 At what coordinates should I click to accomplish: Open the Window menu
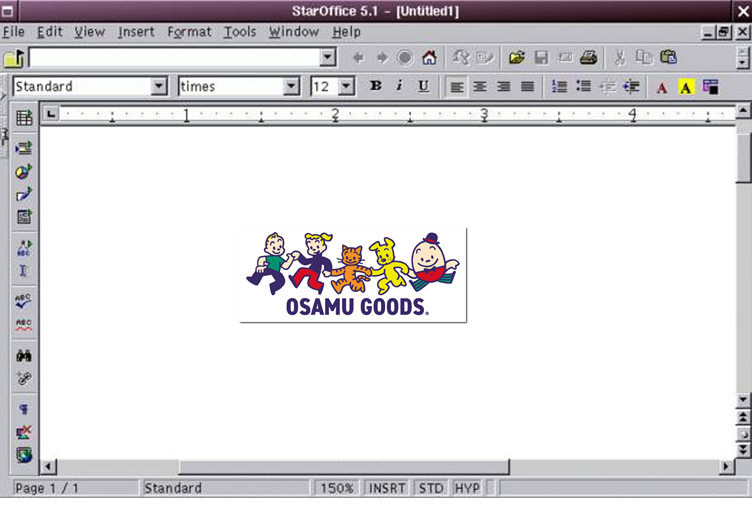coord(294,32)
